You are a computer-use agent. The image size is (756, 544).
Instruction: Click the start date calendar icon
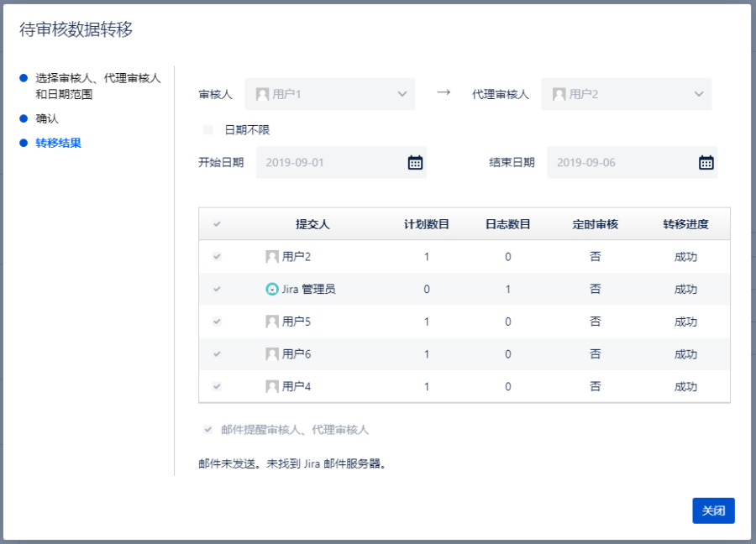[x=415, y=163]
